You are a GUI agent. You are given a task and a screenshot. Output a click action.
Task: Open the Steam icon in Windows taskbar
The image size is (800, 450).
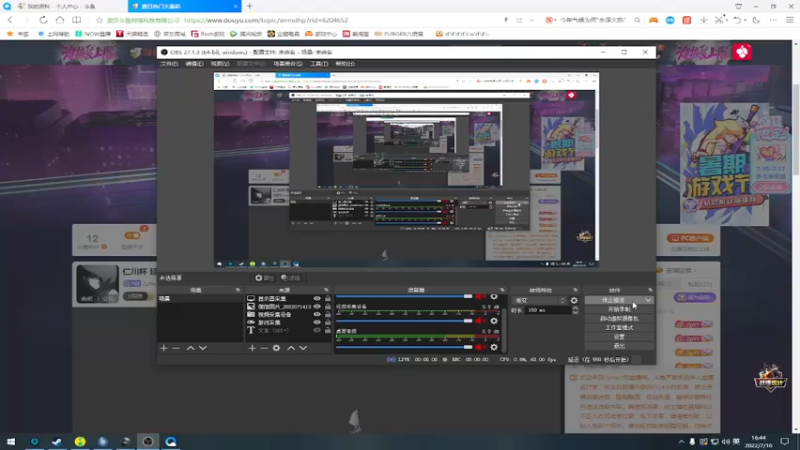57,441
